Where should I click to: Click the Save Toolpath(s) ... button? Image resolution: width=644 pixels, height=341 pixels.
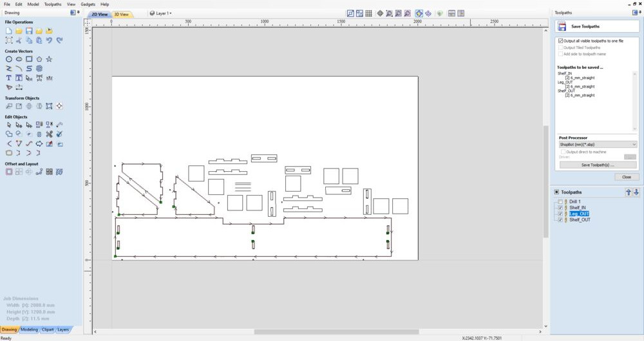click(x=598, y=165)
